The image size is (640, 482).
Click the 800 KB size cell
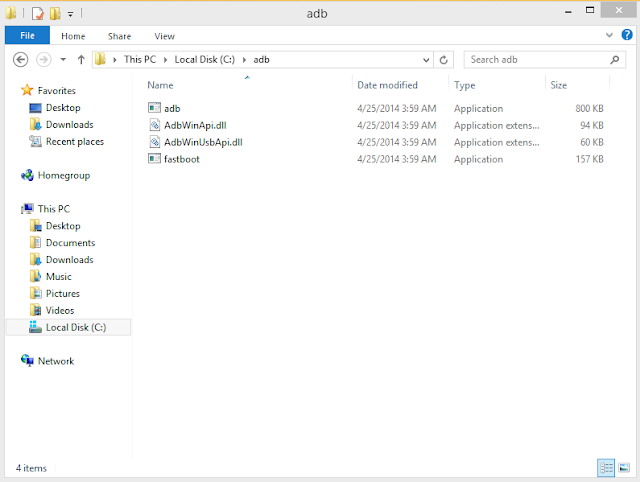(589, 108)
